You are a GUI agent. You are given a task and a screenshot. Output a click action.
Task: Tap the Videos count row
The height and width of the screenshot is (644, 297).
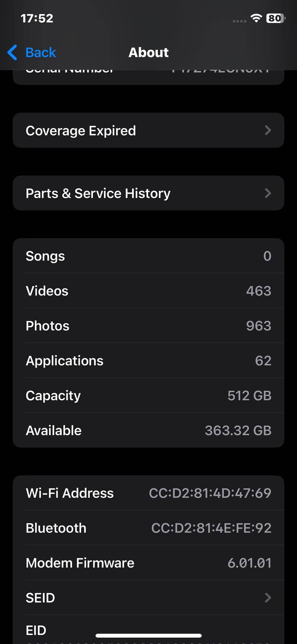(148, 291)
